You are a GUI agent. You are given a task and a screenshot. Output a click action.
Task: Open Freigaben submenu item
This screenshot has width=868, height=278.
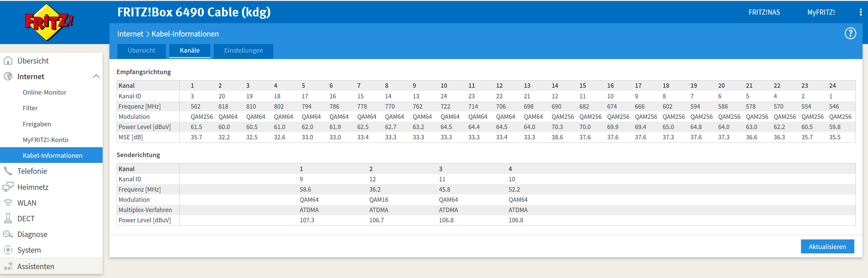(x=37, y=124)
